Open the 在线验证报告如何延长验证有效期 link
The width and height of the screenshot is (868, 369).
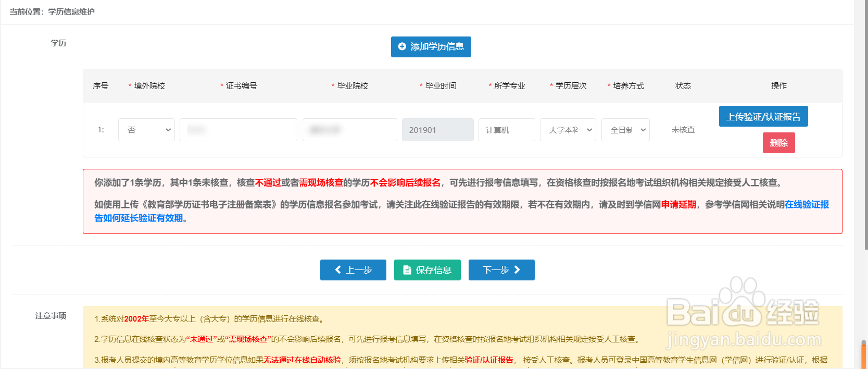(461, 211)
